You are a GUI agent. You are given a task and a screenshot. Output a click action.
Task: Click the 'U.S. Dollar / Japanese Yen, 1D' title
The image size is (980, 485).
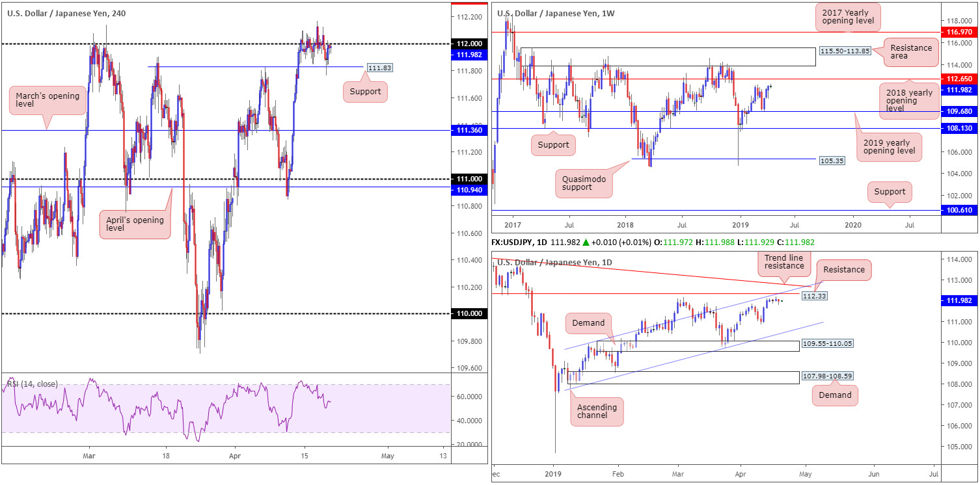(555, 263)
